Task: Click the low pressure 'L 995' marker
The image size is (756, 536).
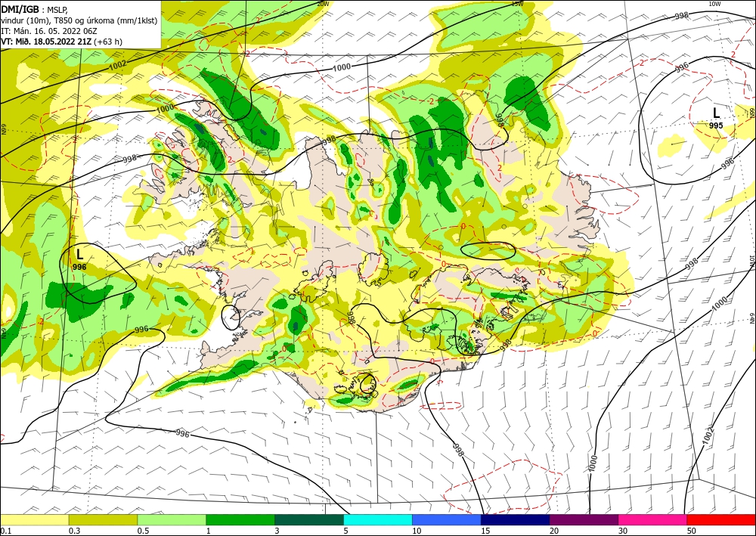Action: coord(716,118)
